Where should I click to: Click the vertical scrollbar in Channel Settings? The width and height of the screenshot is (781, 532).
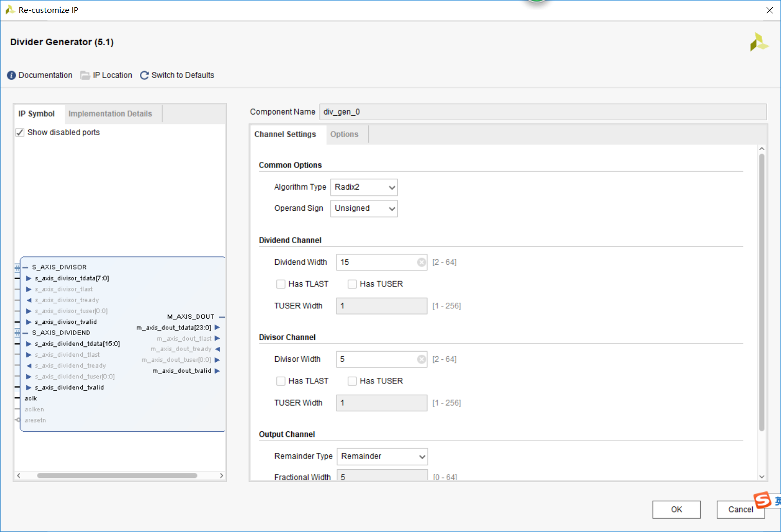click(x=762, y=292)
